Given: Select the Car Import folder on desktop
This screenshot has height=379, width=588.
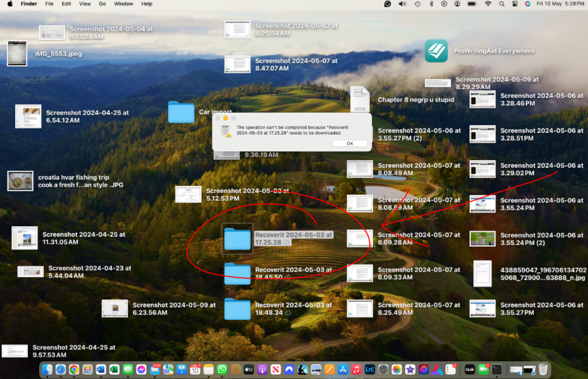Looking at the screenshot, I should 181,112.
